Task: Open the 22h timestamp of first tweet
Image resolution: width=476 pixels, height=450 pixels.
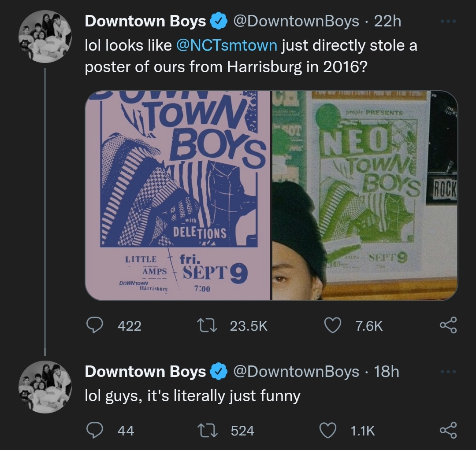Action: pyautogui.click(x=387, y=21)
